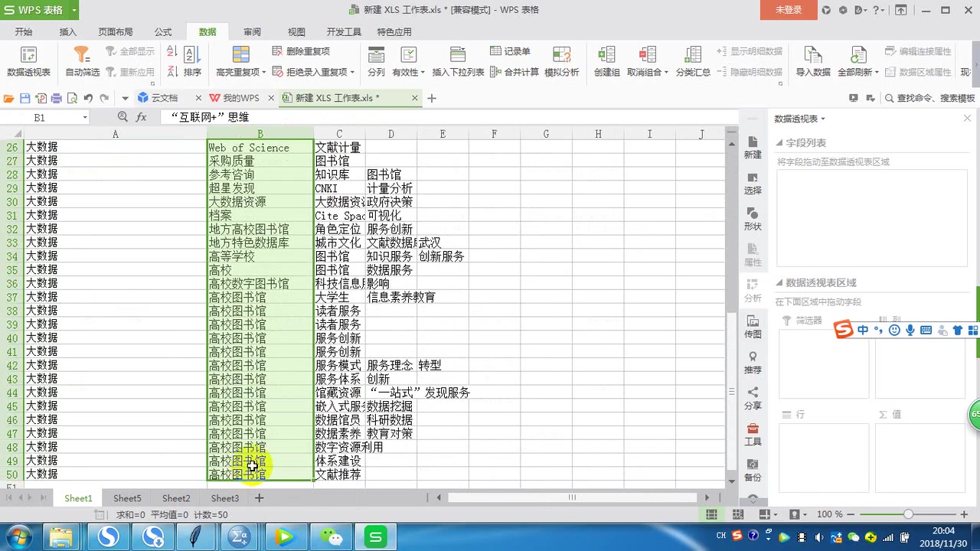The image size is (980, 551).
Task: Click Consolidate (合并计算)
Action: [x=514, y=72]
